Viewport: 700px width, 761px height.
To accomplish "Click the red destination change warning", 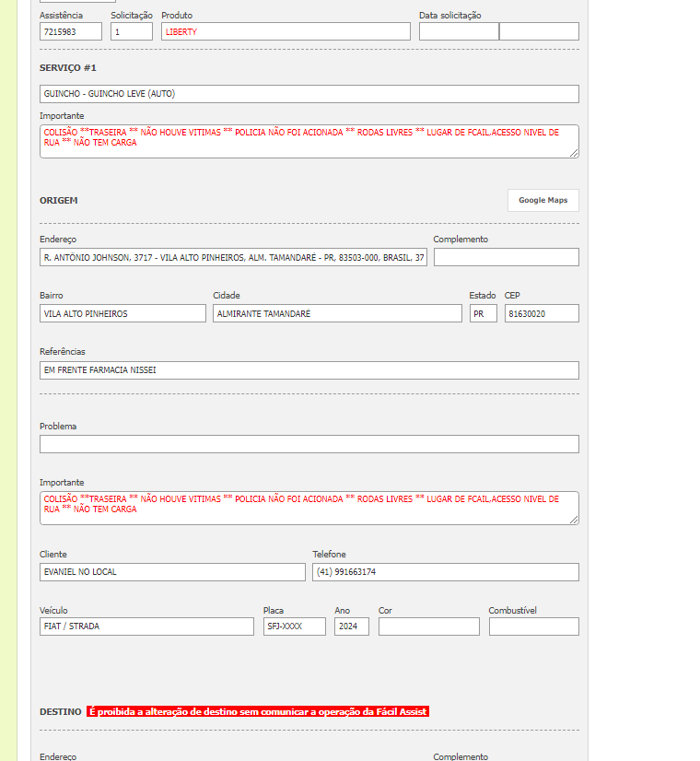I will [258, 711].
